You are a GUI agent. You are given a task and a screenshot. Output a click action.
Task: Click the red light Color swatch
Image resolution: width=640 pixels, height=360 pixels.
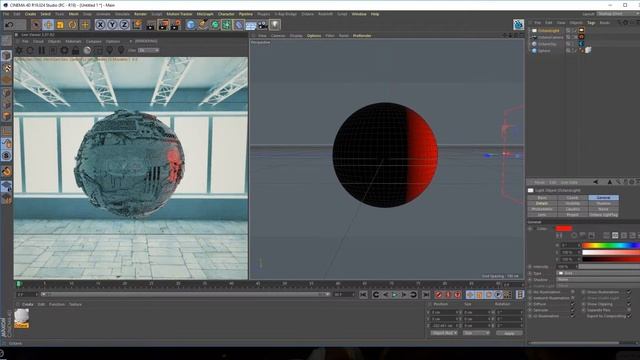[564, 229]
